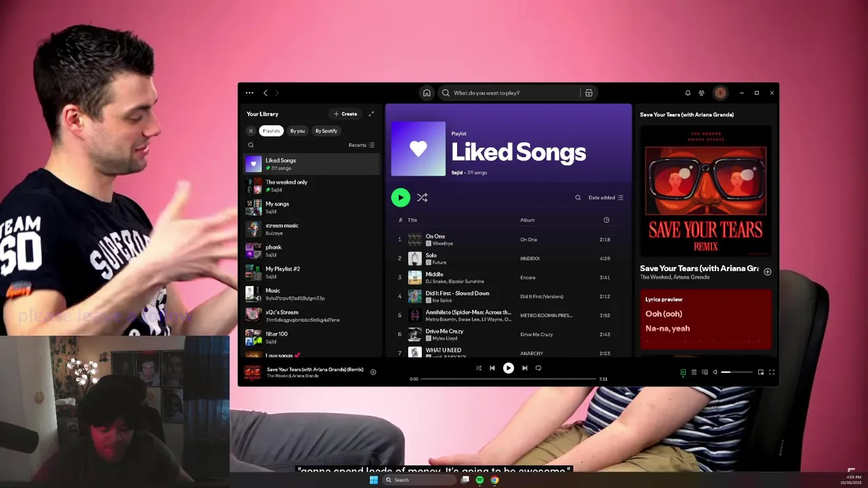Enter full screen player icon
The image size is (868, 488).
pyautogui.click(x=772, y=372)
